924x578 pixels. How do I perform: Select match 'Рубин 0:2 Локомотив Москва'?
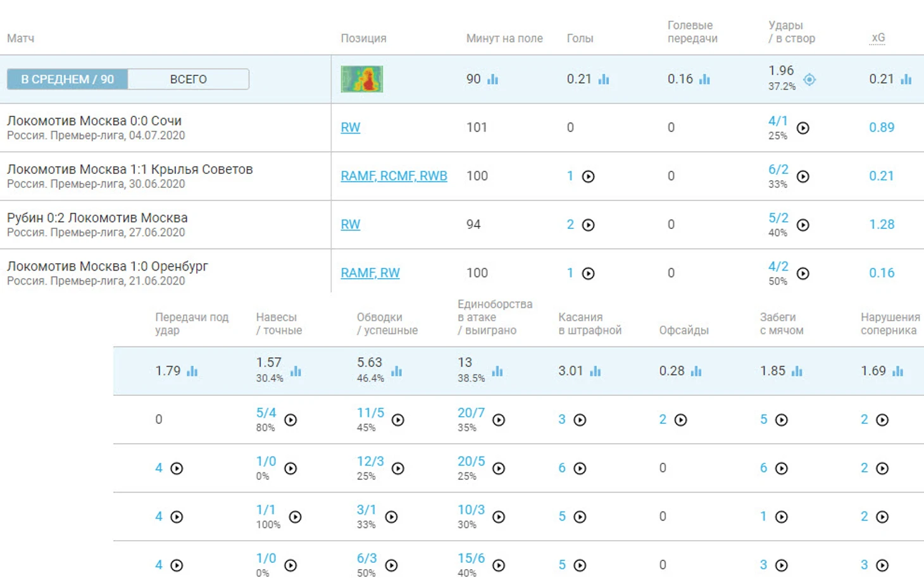tap(97, 218)
